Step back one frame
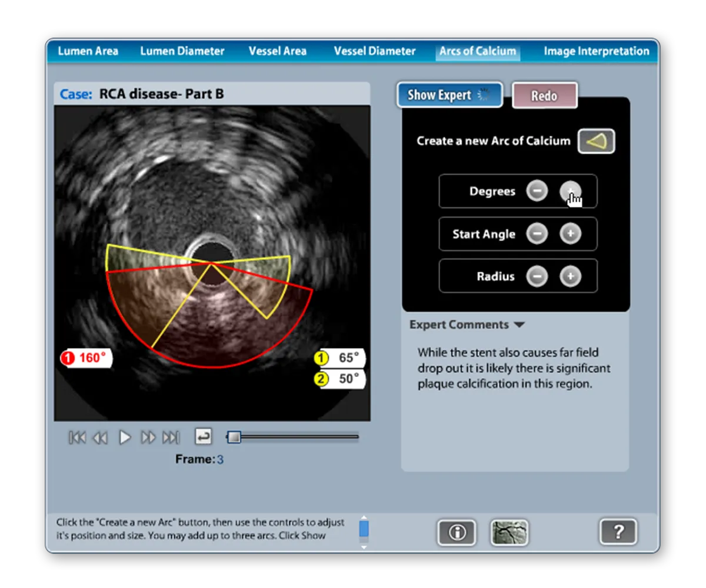This screenshot has width=706, height=588. (100, 437)
